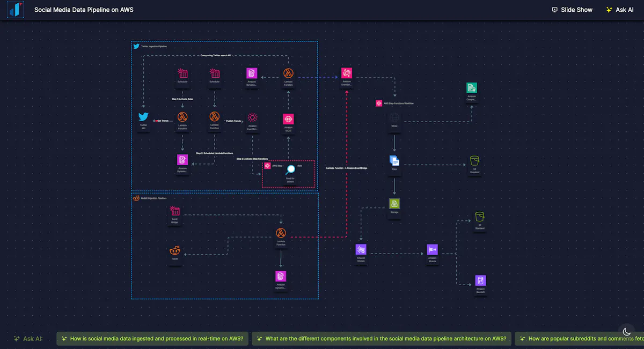Viewport: 644px width, 349px height.
Task: Click the Lambda Function node in Reddit Ingestion Pipeline
Action: pyautogui.click(x=281, y=233)
